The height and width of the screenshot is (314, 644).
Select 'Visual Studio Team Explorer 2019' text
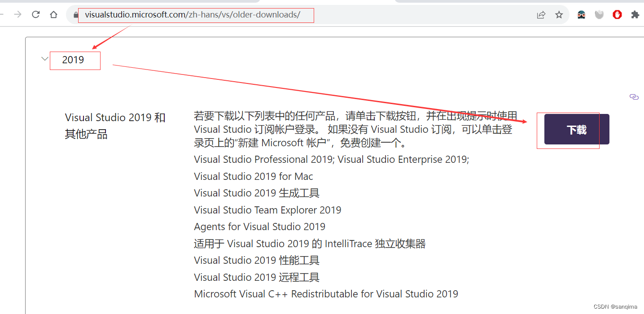coord(267,210)
